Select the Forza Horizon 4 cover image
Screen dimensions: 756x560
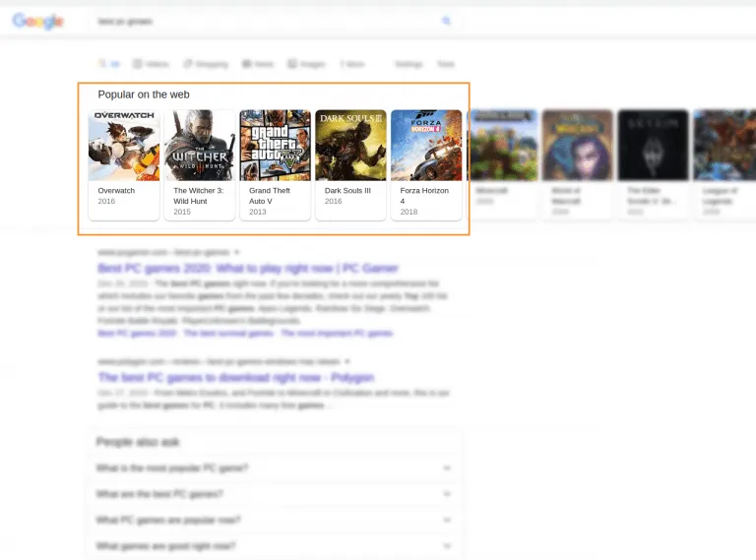point(426,145)
